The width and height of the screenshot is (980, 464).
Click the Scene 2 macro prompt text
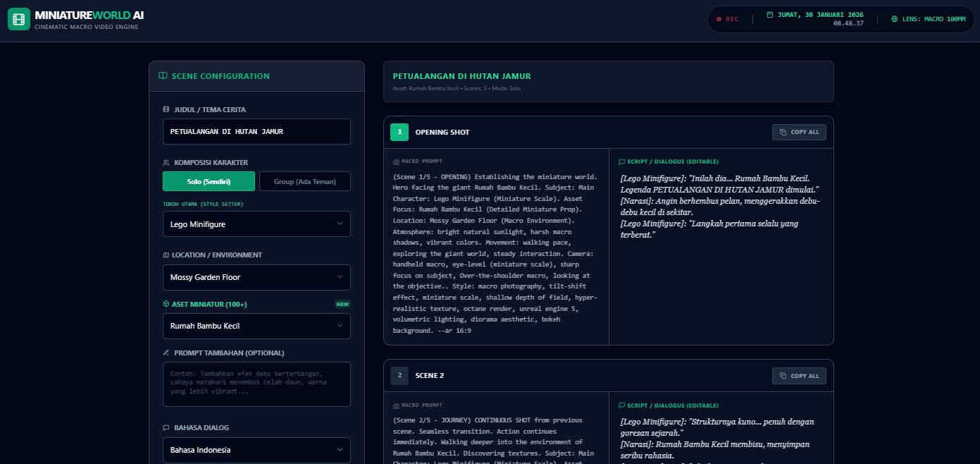[496, 440]
